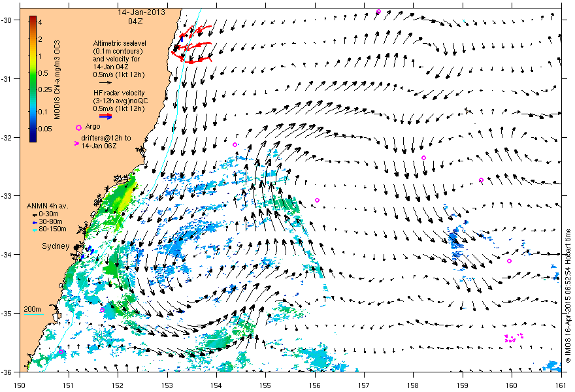Click the red HF radar vectors near 153.5E, -30.5

click(193, 44)
